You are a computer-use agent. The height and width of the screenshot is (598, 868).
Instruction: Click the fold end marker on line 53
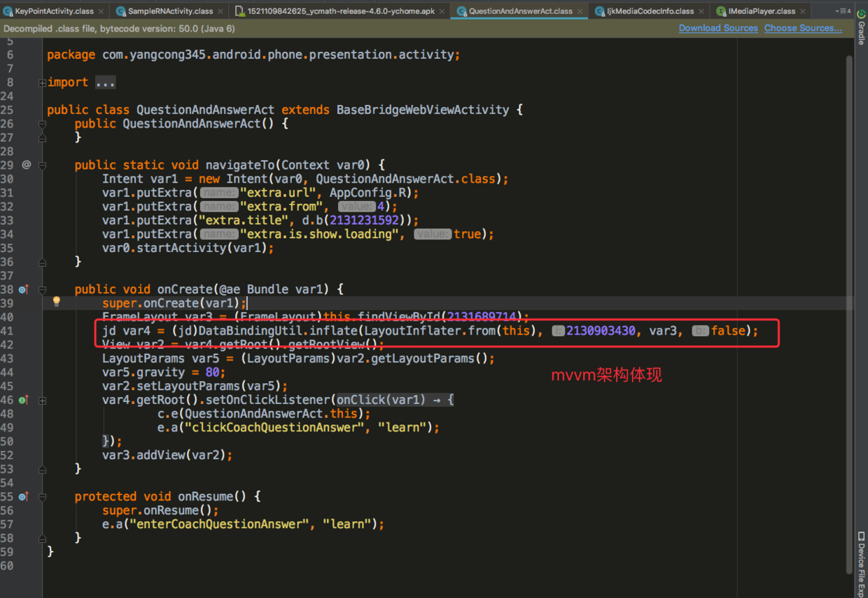pos(43,468)
